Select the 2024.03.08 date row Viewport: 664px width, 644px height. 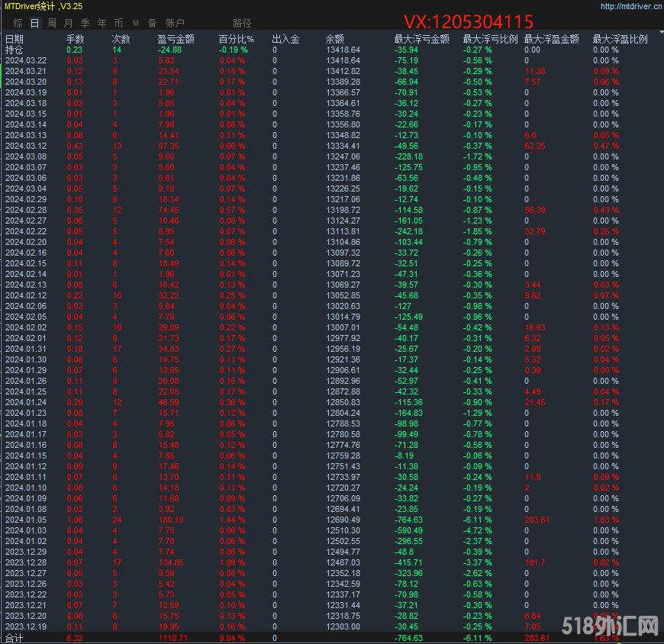pyautogui.click(x=26, y=156)
